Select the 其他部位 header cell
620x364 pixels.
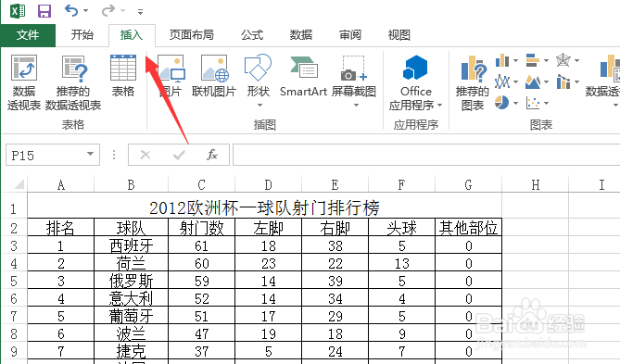tap(469, 228)
